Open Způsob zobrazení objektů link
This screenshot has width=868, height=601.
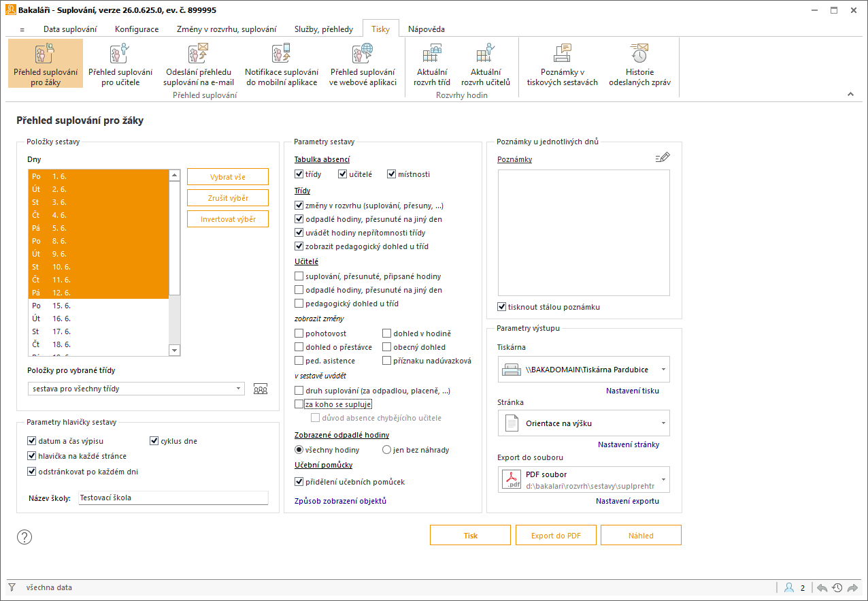pyautogui.click(x=340, y=501)
